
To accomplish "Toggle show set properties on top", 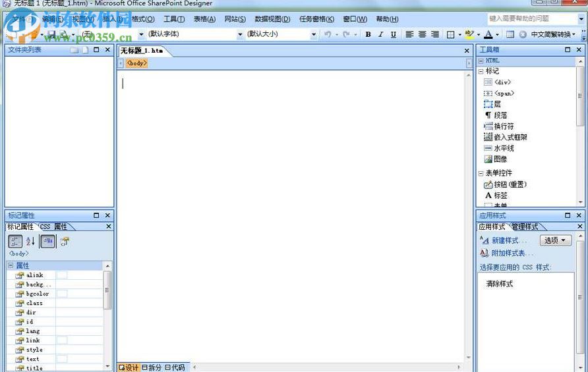I will pyautogui.click(x=48, y=242).
